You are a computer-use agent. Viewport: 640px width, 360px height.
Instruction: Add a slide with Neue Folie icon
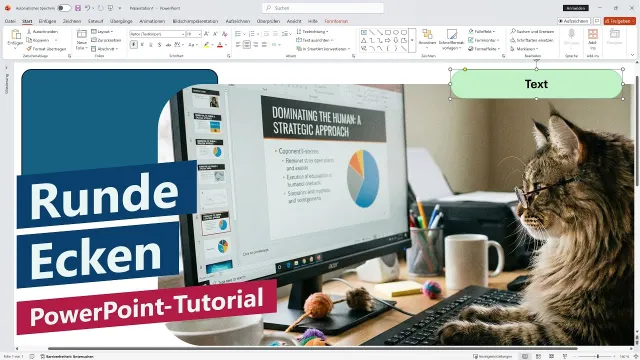coord(82,34)
